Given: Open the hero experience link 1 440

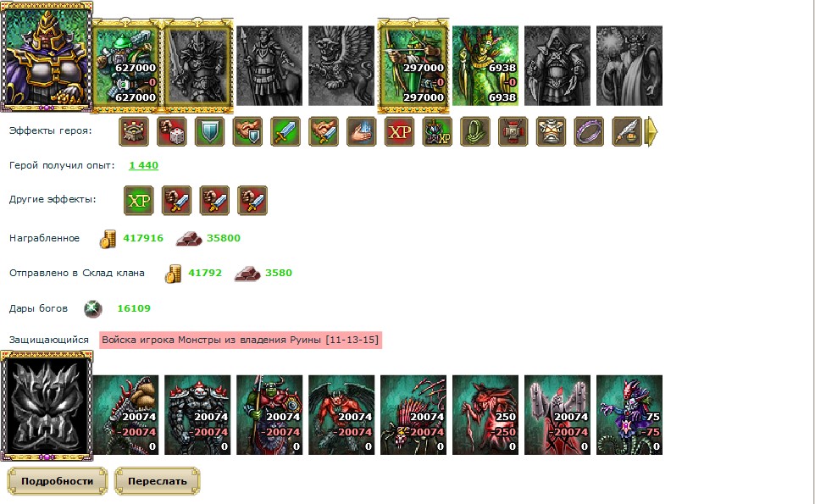Looking at the screenshot, I should pos(143,165).
